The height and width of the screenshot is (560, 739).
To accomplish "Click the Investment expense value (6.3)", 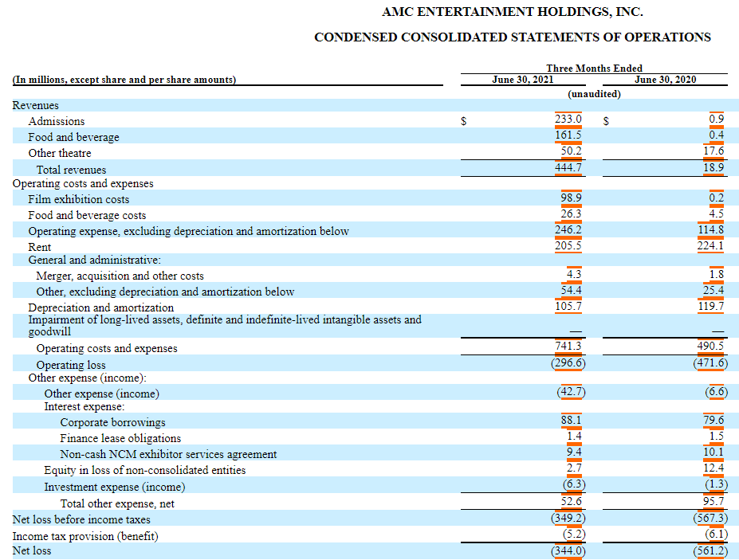I will [x=572, y=486].
